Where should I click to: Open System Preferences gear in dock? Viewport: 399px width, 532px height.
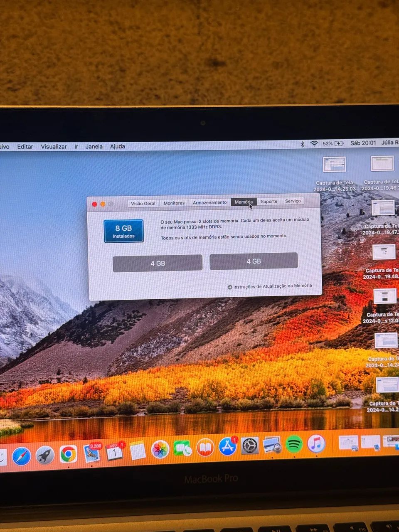click(250, 446)
